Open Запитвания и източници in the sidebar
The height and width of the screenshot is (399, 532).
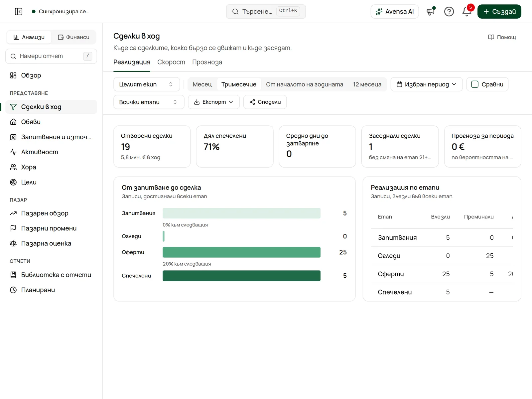coord(51,137)
